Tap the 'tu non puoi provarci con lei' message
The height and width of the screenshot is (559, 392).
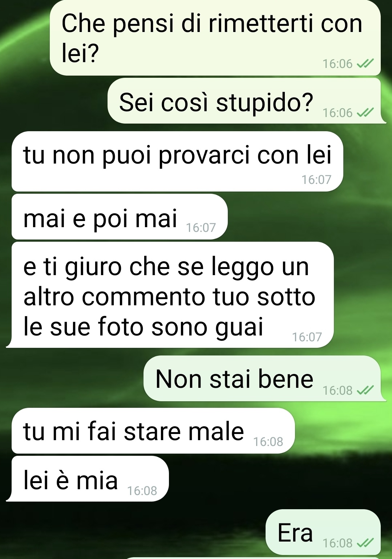point(177,161)
